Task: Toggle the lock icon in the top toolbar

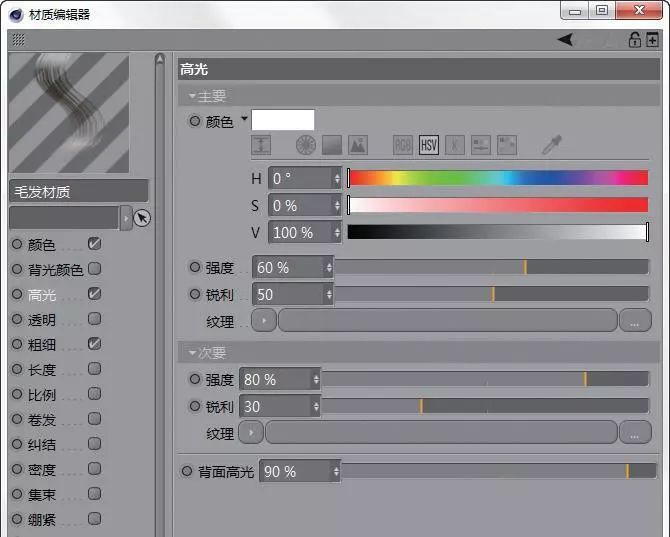Action: tap(634, 40)
